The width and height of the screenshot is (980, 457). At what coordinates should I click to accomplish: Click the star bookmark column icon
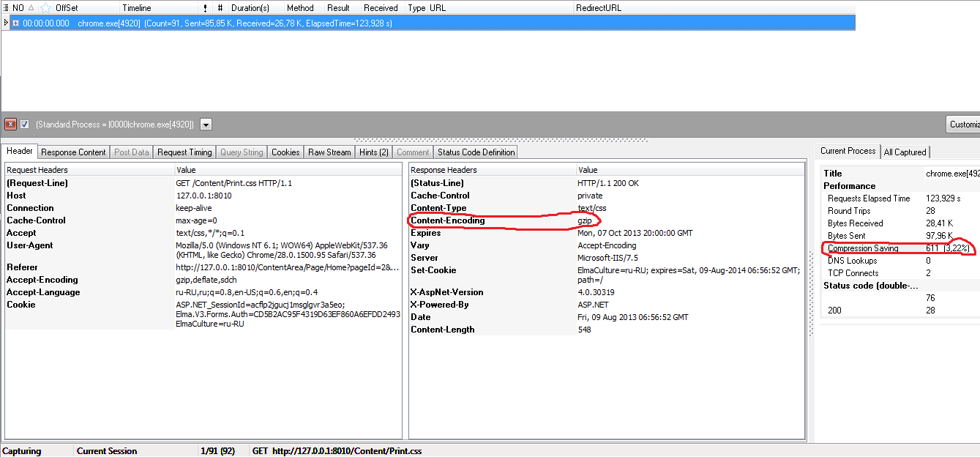pos(46,8)
